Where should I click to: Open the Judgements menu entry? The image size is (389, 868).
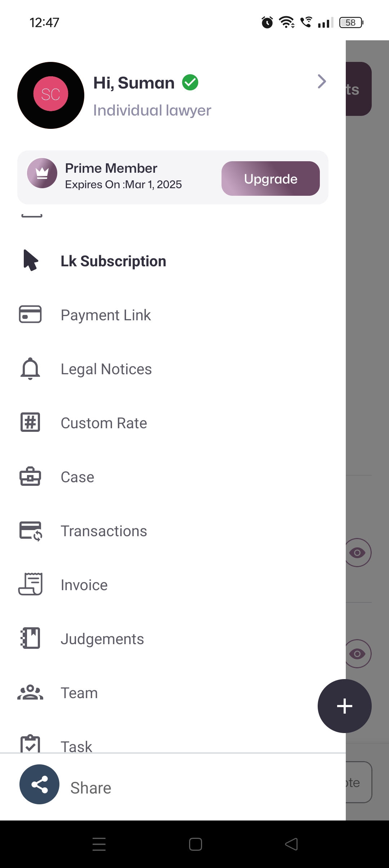pyautogui.click(x=102, y=639)
